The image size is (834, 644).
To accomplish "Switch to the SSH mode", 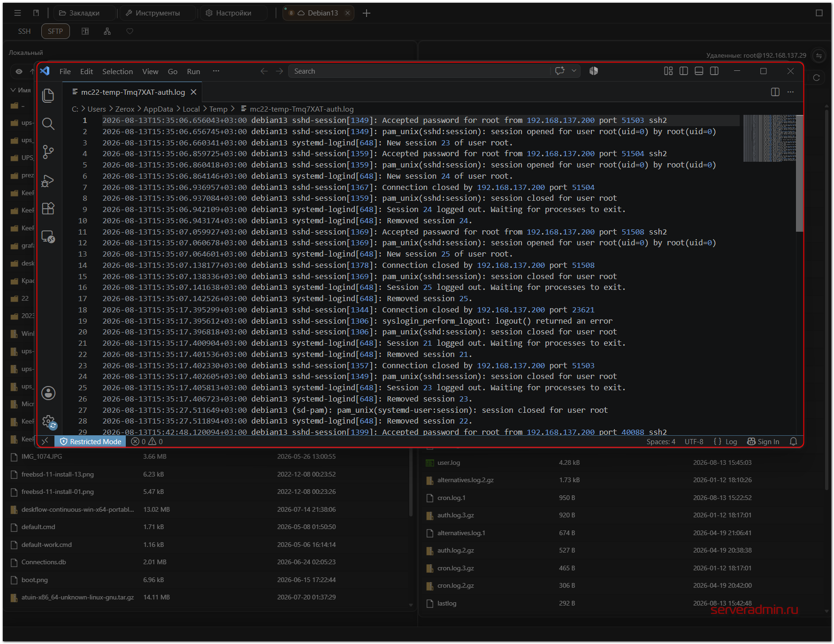I will coord(24,31).
